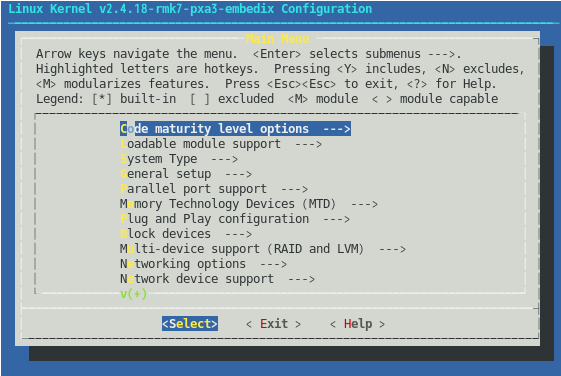Select Multi-device support (RAID and LVM)
Screen dimensions: 561x376
(263, 249)
